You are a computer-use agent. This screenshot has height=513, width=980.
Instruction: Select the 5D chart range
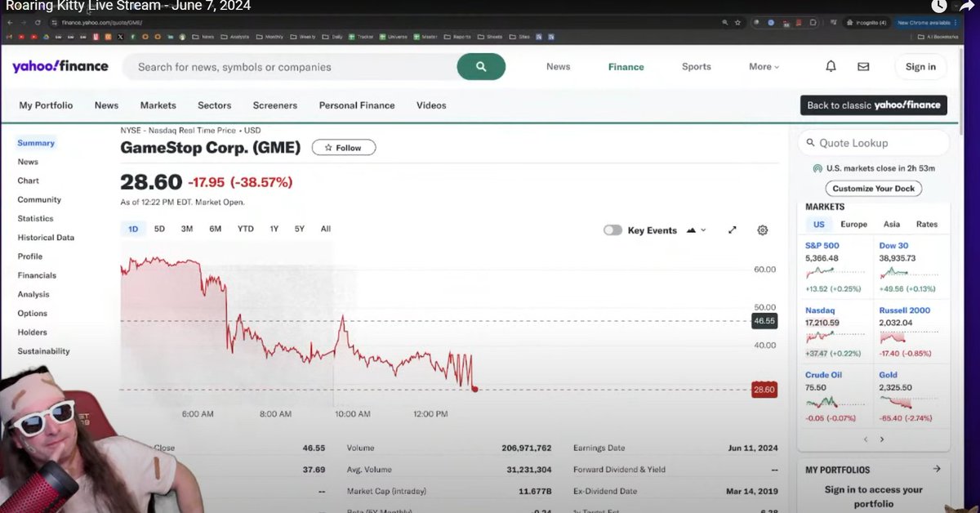(x=159, y=229)
